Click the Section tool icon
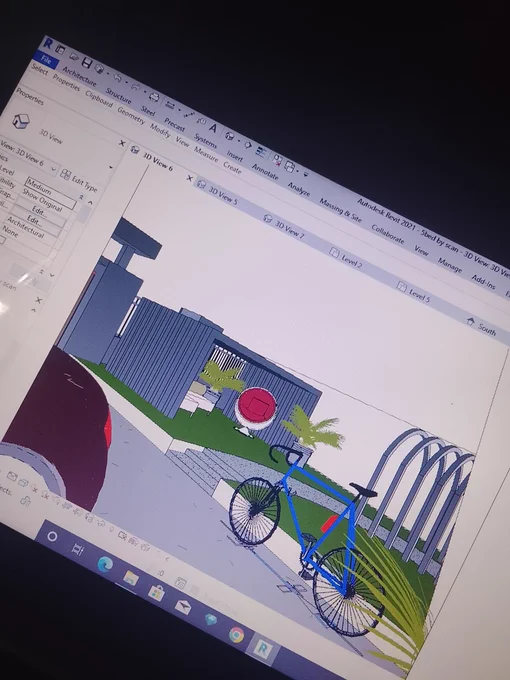This screenshot has width=510, height=680. (x=248, y=145)
